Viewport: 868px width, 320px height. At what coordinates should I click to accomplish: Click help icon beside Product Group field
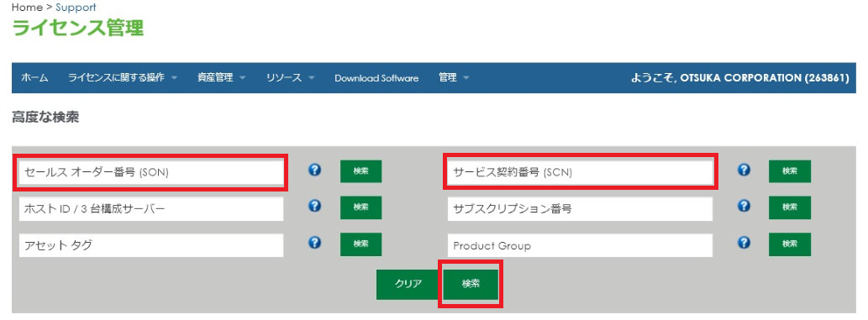(x=744, y=243)
